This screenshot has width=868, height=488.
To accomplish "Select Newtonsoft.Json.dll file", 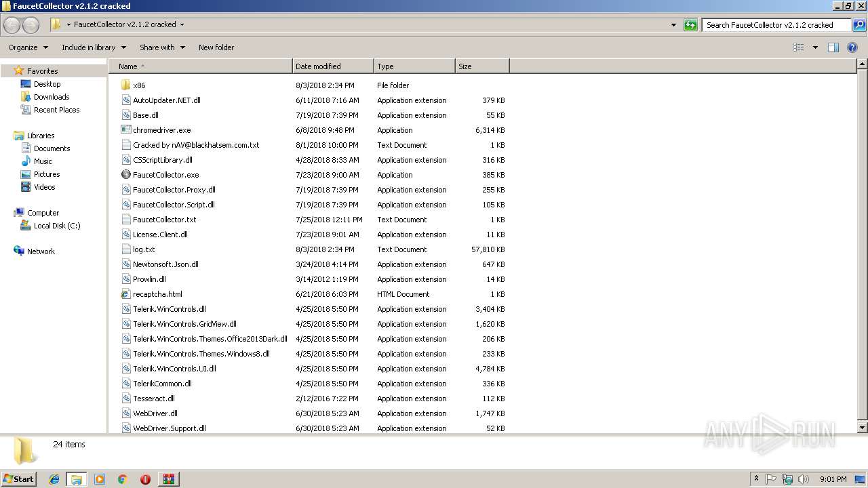I will tap(165, 264).
